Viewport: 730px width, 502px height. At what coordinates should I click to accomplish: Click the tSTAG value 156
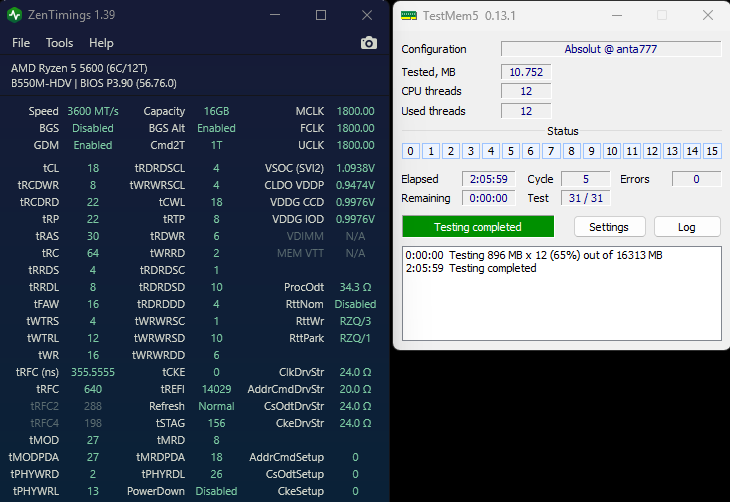point(216,423)
